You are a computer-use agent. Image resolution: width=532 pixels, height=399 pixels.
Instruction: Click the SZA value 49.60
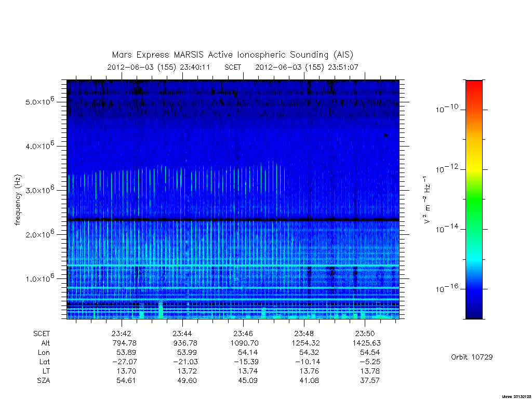click(187, 380)
